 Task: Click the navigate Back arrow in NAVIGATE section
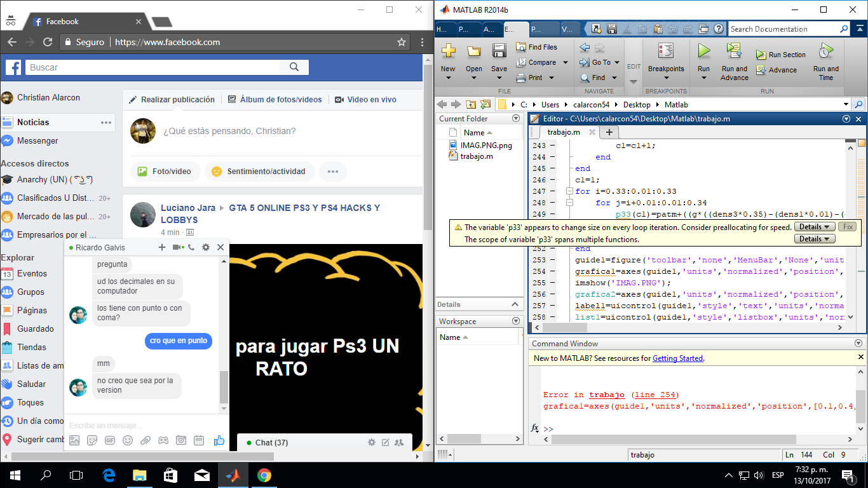coord(585,47)
